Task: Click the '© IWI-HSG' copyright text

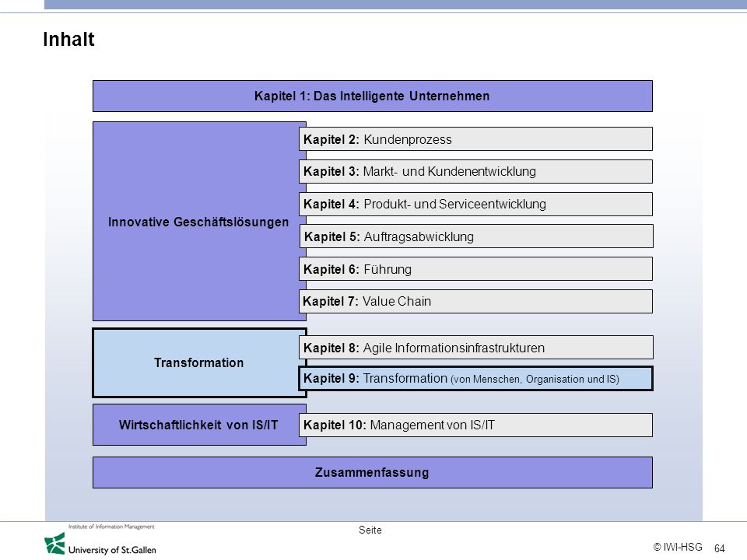Action: click(x=678, y=547)
